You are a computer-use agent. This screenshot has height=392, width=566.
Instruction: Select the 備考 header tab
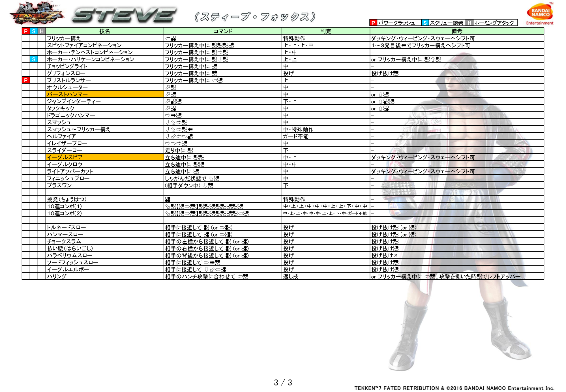457,31
